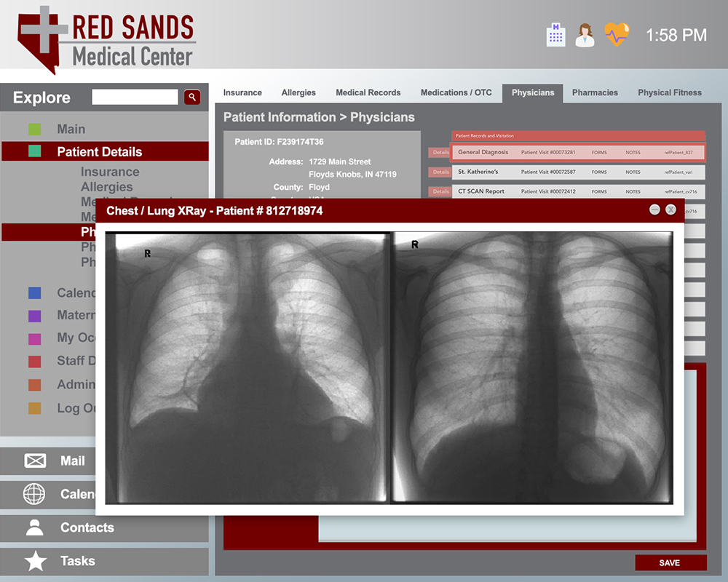728x582 pixels.
Task: Open the doctor profile icon
Action: (585, 34)
